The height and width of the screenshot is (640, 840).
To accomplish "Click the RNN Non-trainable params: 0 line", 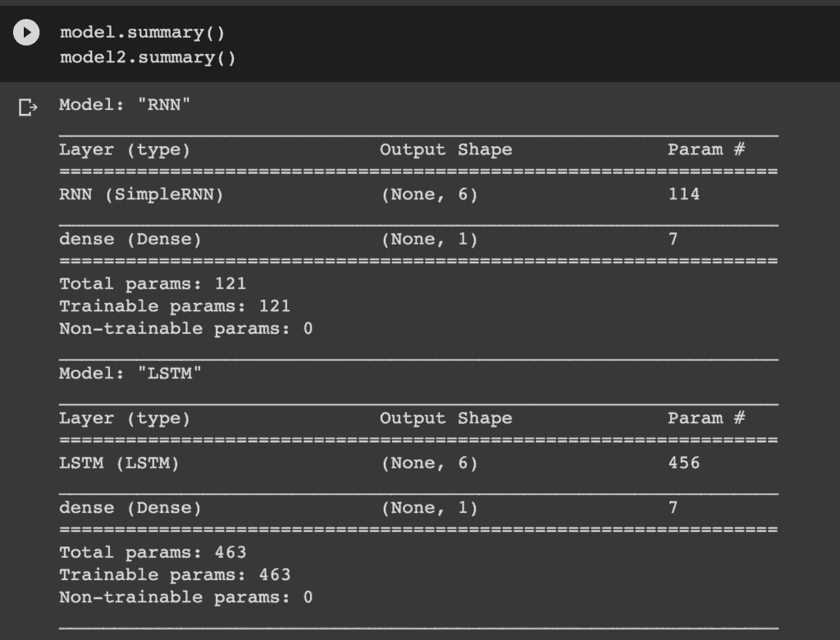I will (186, 328).
